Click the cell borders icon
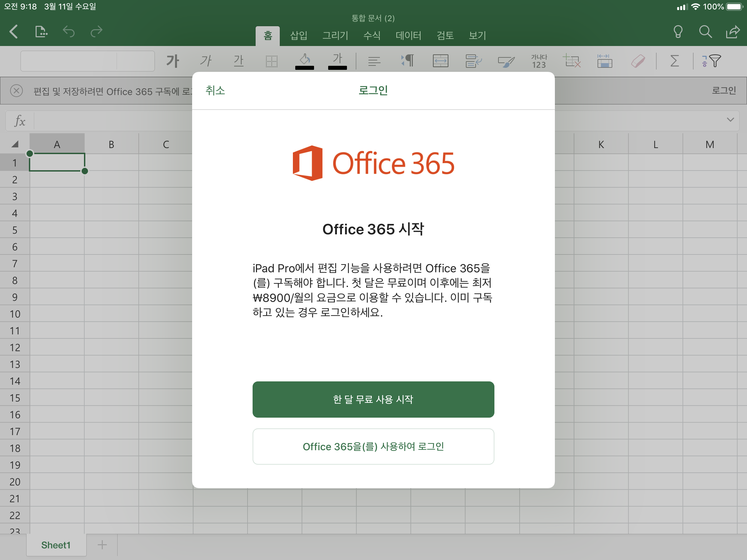This screenshot has height=560, width=747. point(271,61)
